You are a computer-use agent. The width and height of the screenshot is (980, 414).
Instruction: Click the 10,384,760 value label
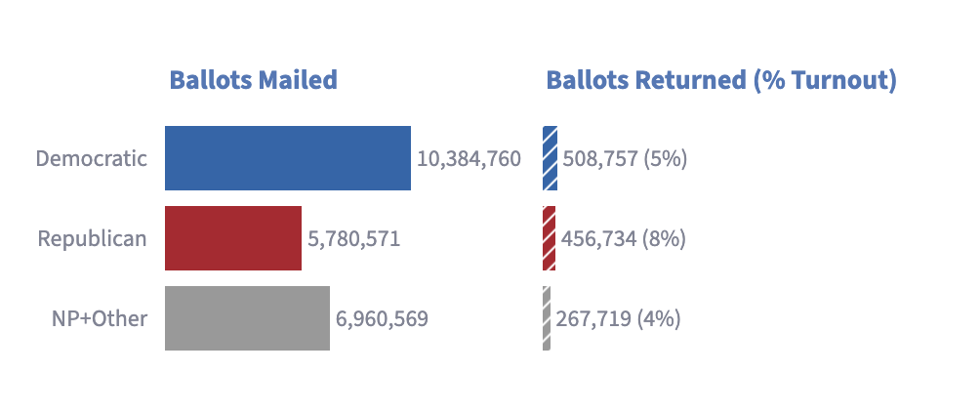(469, 159)
